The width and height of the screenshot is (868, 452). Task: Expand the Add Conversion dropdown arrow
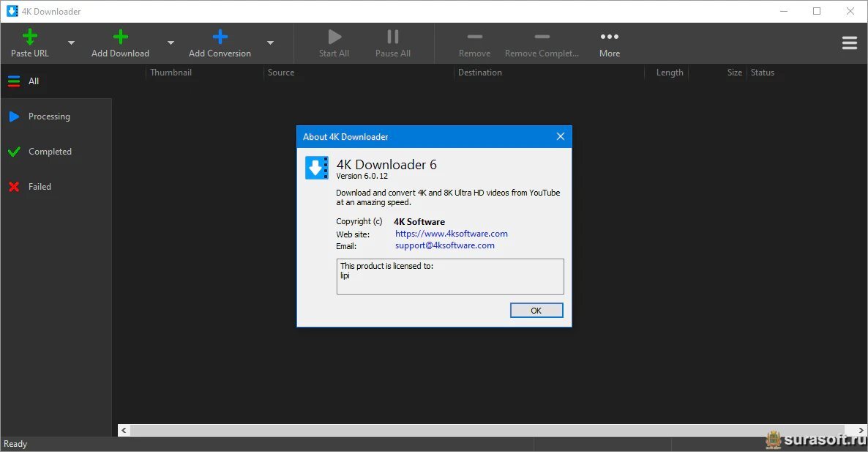click(x=270, y=43)
